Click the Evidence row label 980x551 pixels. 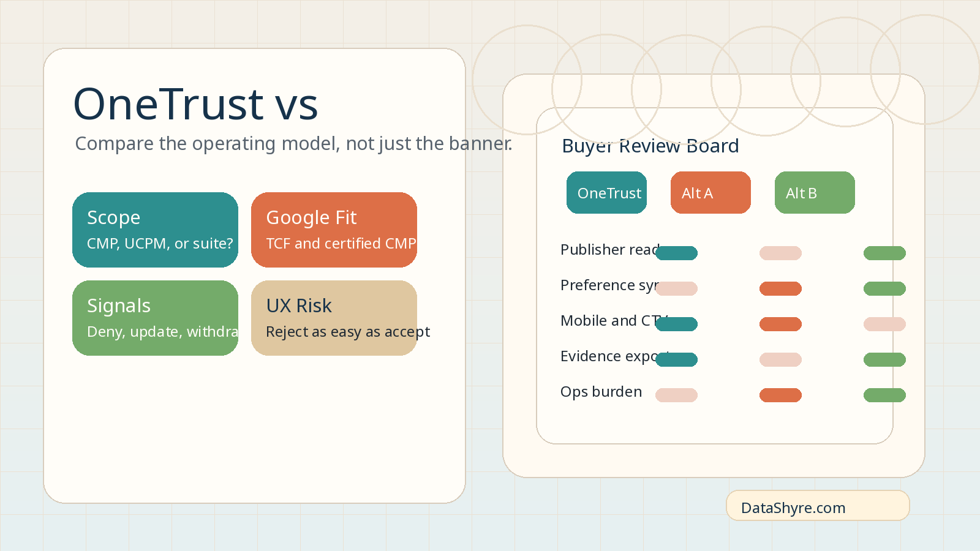tap(615, 356)
